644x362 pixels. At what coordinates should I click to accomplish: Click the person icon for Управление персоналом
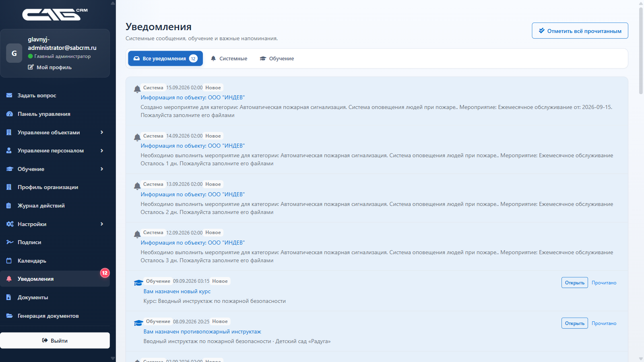coord(9,150)
